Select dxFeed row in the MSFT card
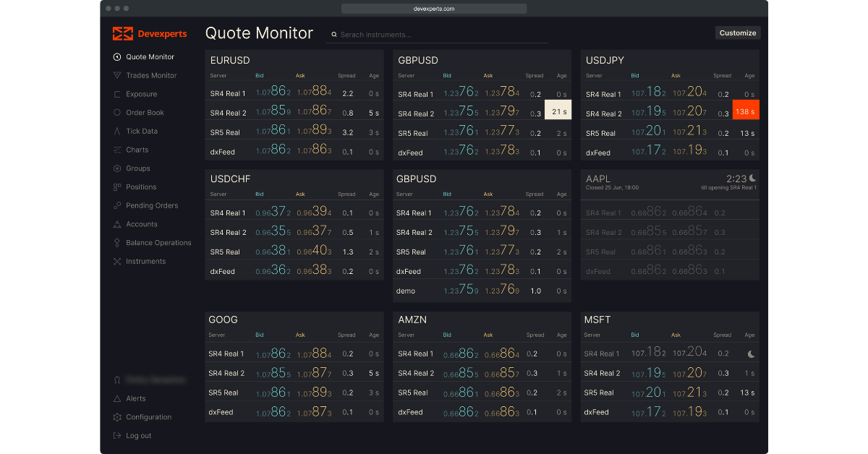 tap(670, 412)
